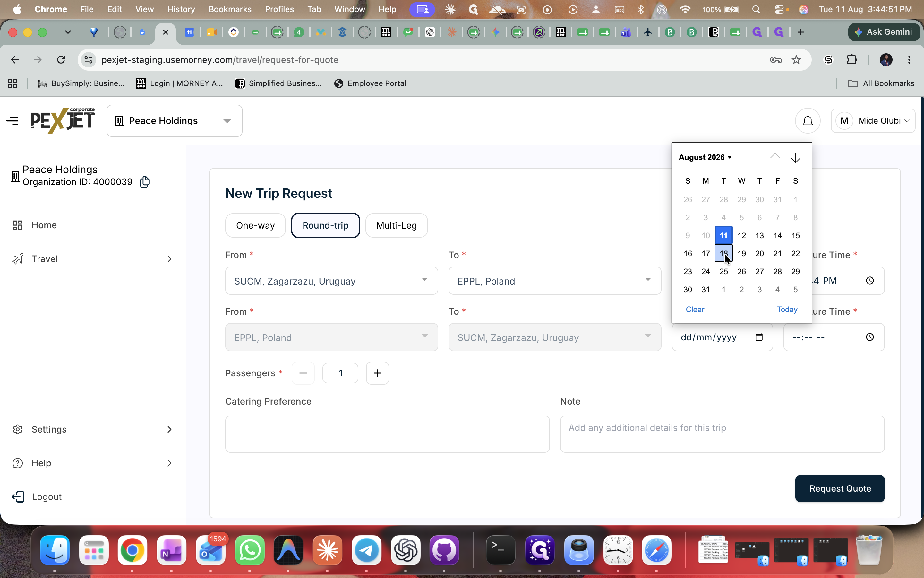
Task: Jump to Today in the date picker
Action: pos(787,309)
